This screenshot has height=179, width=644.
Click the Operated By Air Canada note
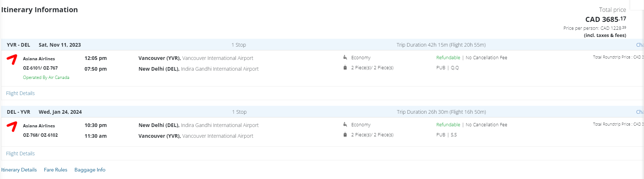pos(46,77)
